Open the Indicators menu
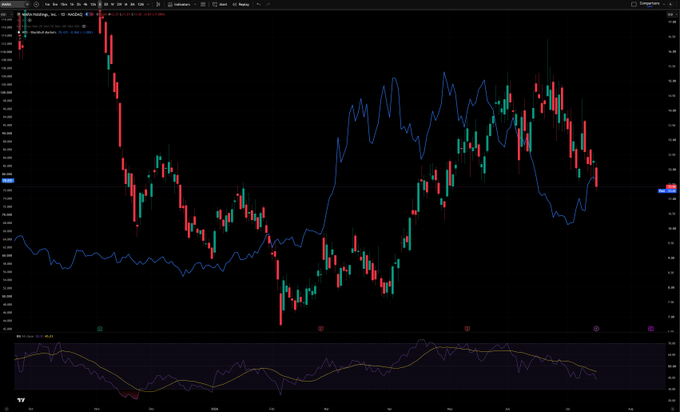Image resolution: width=680 pixels, height=412 pixels. (x=179, y=4)
